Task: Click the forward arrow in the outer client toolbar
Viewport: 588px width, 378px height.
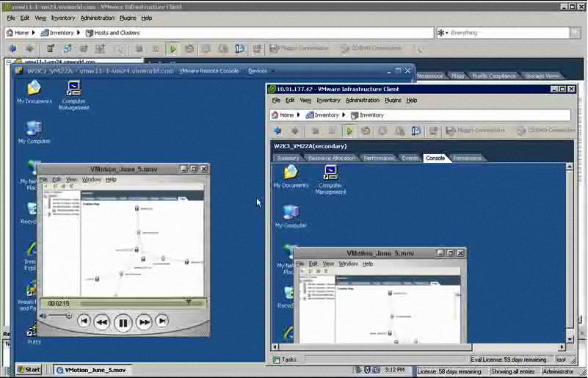Action: 29,48
